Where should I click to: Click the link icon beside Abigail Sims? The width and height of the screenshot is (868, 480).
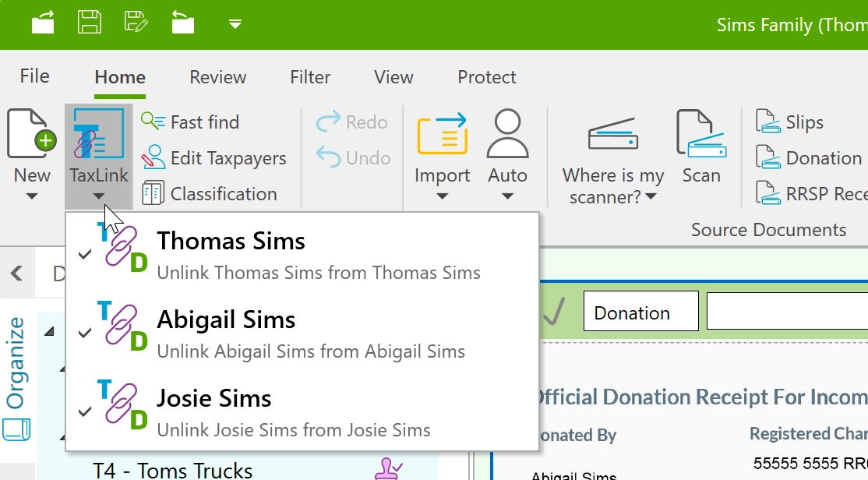122,326
